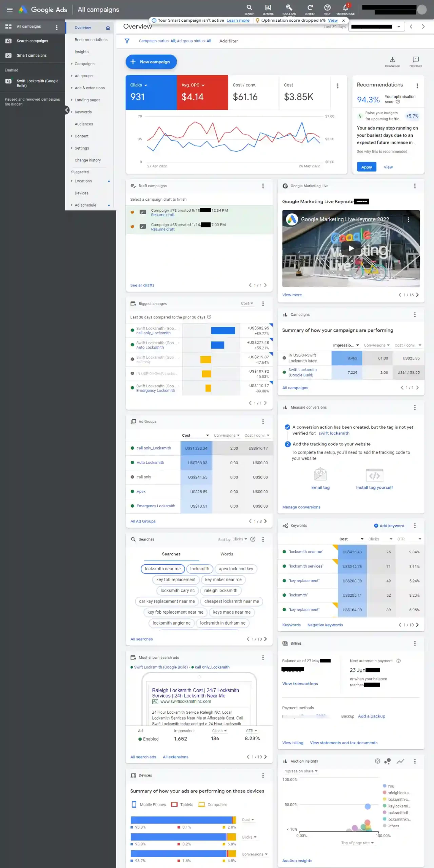Image resolution: width=434 pixels, height=868 pixels.
Task: Open the date range dropdown
Action: click(x=377, y=26)
